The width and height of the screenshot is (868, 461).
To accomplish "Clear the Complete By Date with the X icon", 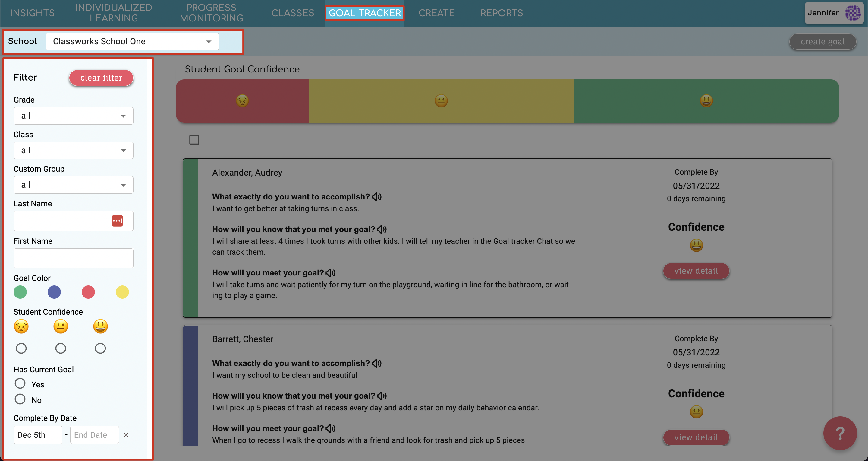I will 126,435.
